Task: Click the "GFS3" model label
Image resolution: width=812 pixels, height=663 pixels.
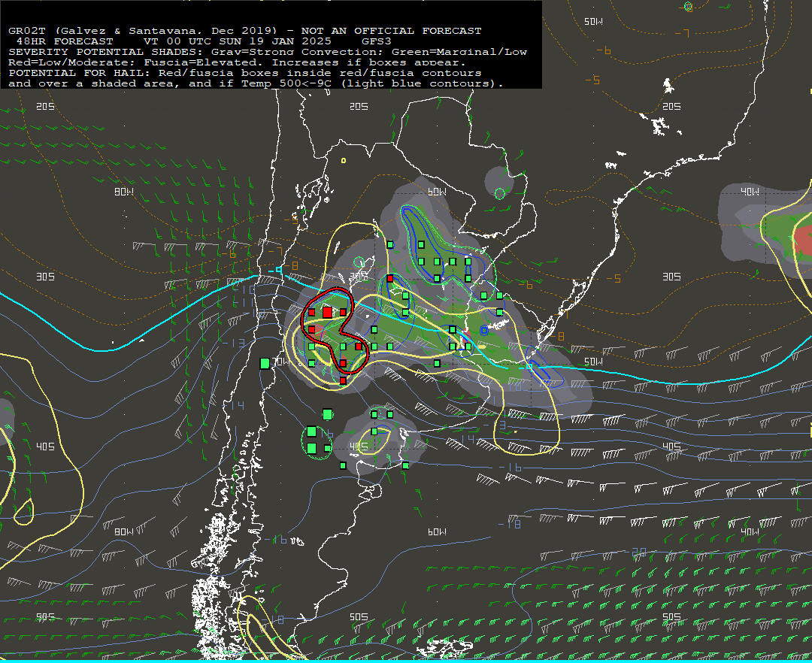Action: (x=377, y=41)
